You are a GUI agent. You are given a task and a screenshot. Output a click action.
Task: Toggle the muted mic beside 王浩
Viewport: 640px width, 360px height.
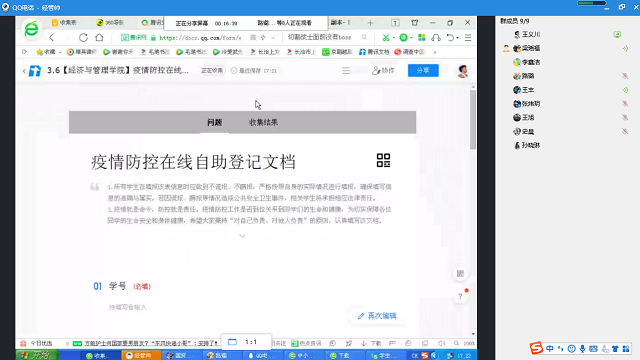[624, 118]
